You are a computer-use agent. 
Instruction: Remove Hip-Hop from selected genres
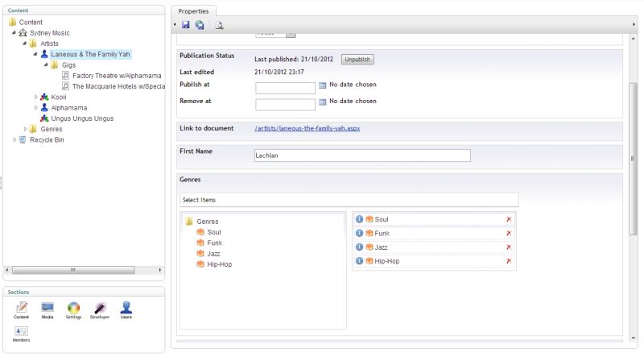click(x=509, y=261)
